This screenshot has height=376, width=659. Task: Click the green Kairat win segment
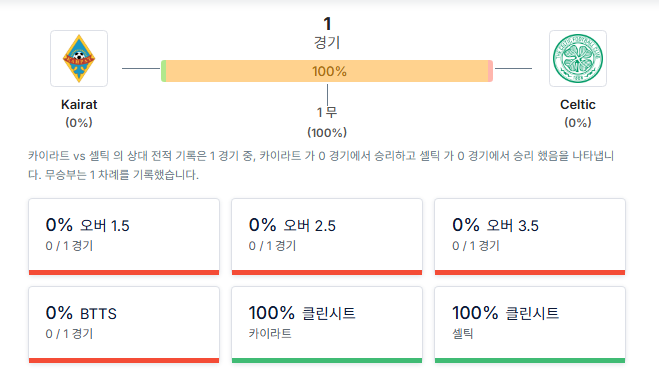163,71
